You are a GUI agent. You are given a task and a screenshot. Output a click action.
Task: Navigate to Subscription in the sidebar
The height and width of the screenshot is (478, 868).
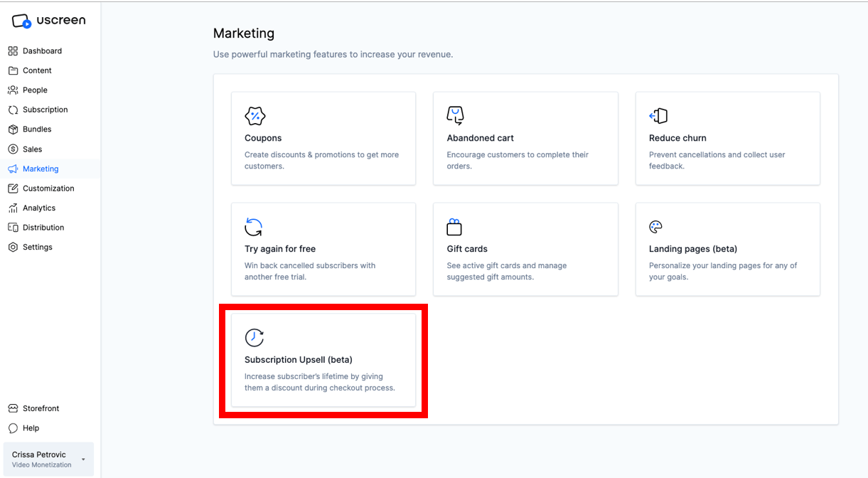coord(45,110)
